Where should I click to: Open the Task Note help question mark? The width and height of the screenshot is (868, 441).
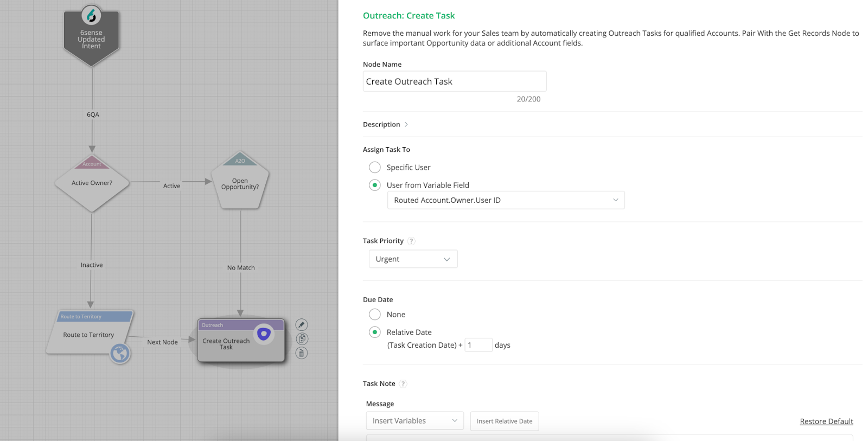point(403,384)
